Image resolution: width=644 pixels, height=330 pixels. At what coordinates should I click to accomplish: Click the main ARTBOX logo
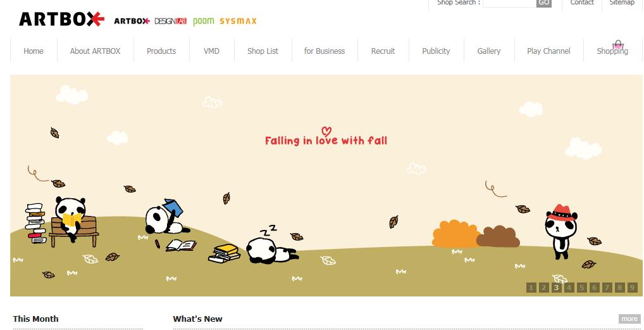[x=61, y=20]
